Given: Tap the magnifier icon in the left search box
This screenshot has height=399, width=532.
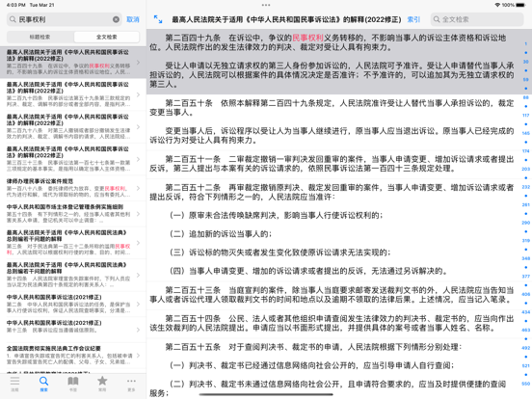Looking at the screenshot, I should (x=13, y=19).
